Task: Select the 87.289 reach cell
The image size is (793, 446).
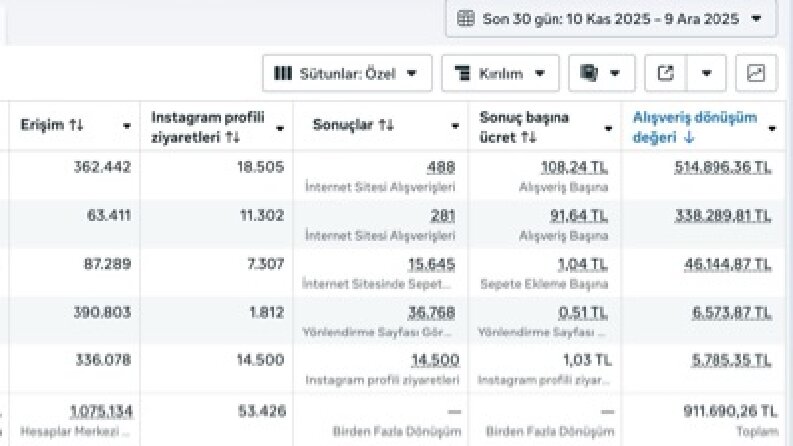Action: (x=107, y=264)
